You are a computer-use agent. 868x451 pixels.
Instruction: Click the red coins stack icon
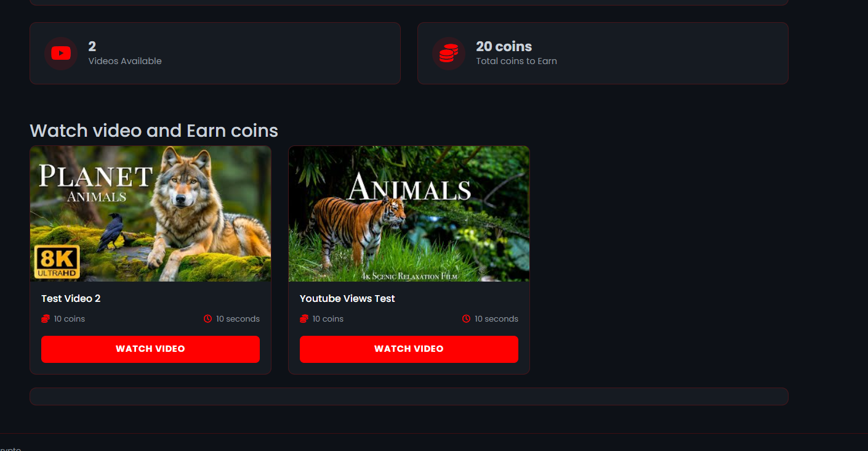[448, 54]
